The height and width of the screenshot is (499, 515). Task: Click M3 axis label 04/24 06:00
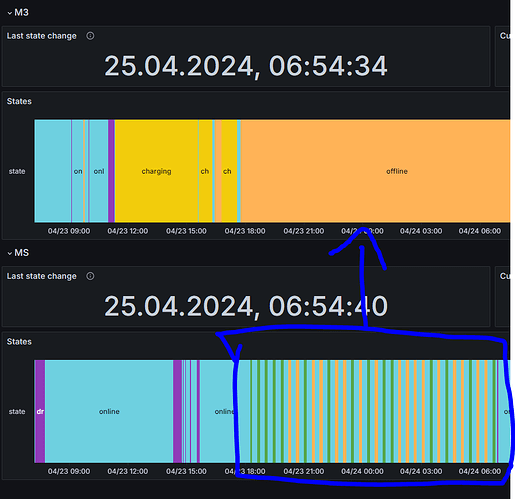479,231
